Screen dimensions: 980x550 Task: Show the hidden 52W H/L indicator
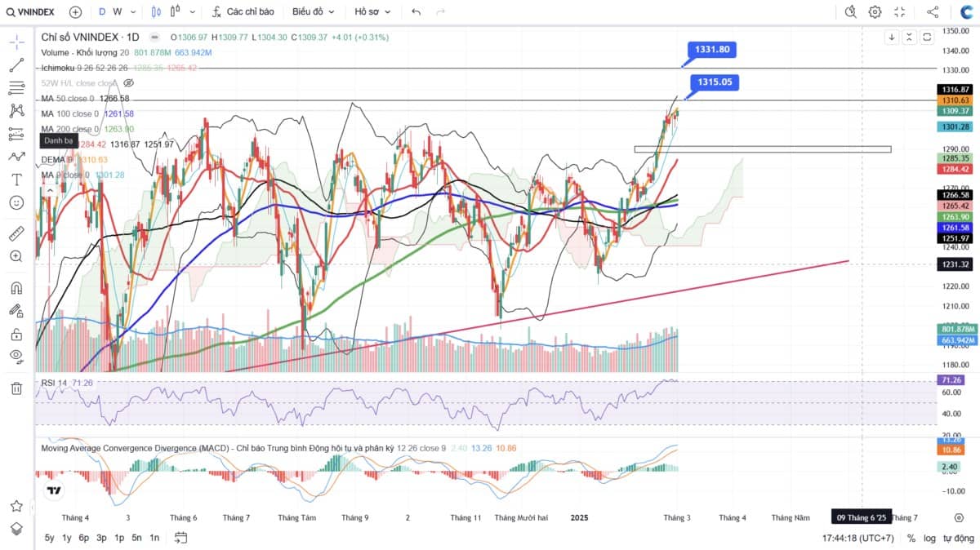pos(129,83)
